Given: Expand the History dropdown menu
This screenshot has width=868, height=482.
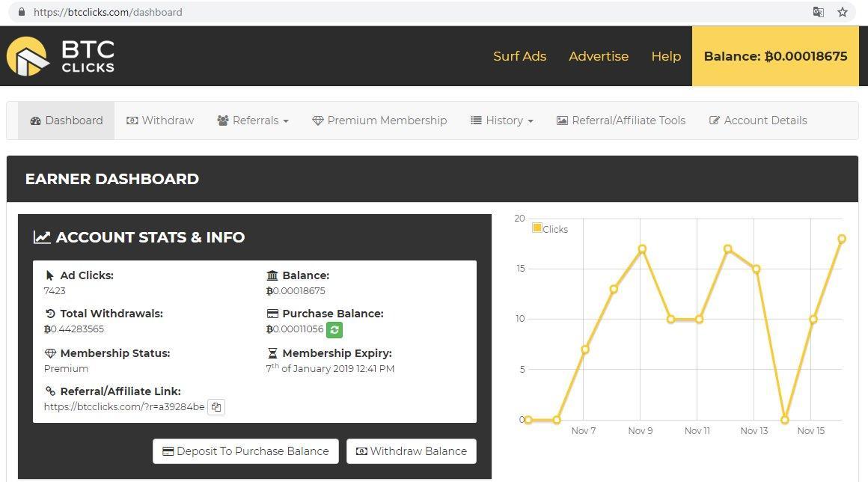Looking at the screenshot, I should pyautogui.click(x=501, y=120).
